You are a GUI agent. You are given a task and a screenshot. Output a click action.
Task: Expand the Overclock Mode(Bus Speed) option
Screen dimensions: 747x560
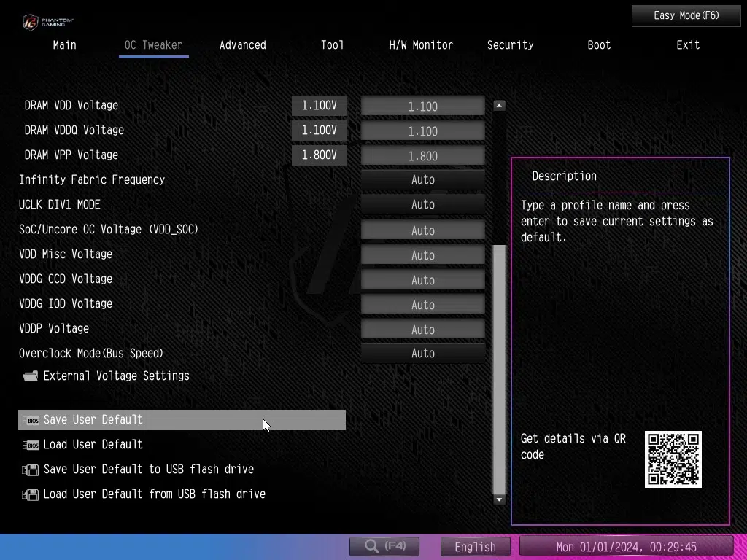click(x=422, y=354)
